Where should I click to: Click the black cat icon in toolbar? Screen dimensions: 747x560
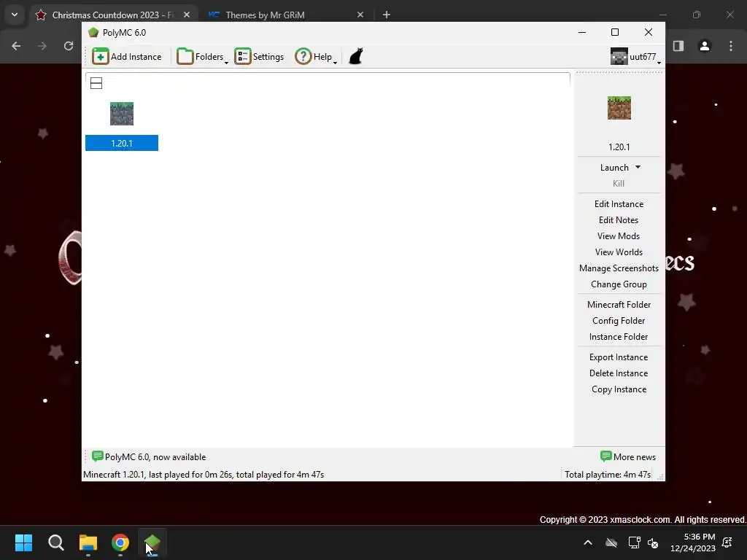click(356, 56)
